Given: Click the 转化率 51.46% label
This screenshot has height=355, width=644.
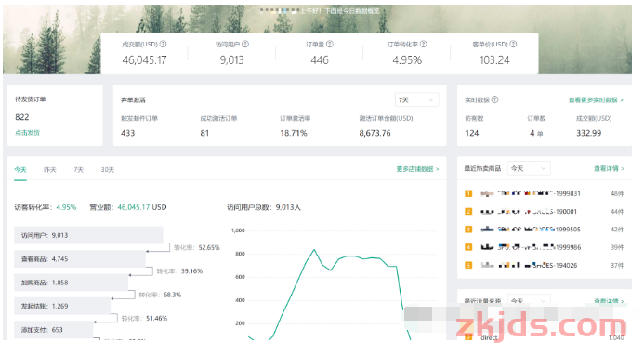Looking at the screenshot, I should (x=145, y=319).
